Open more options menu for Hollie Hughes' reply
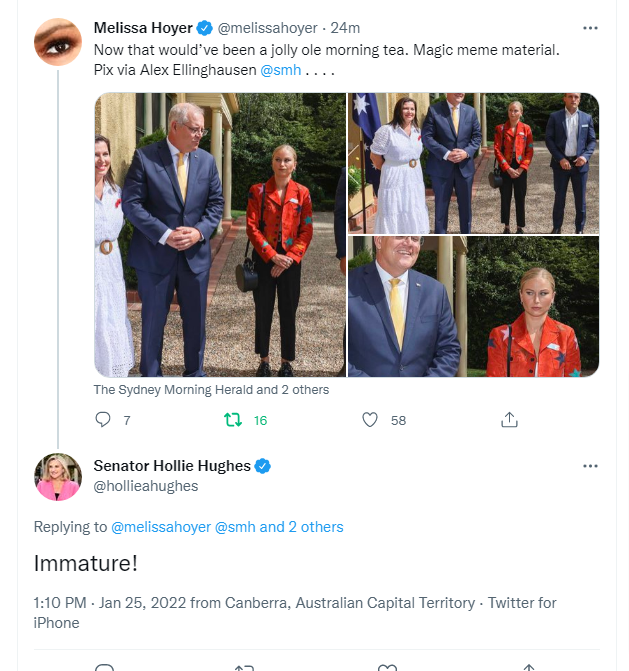The height and width of the screenshot is (671, 629). pos(590,466)
